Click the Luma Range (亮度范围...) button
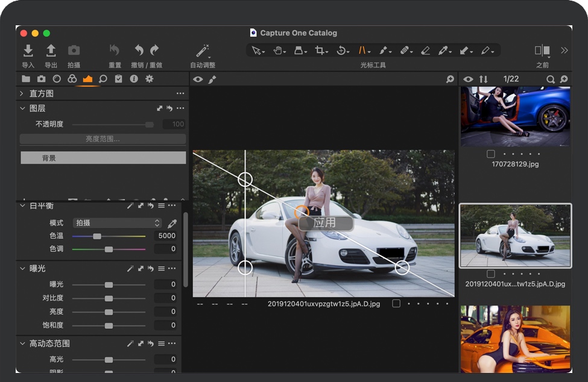 coord(103,139)
